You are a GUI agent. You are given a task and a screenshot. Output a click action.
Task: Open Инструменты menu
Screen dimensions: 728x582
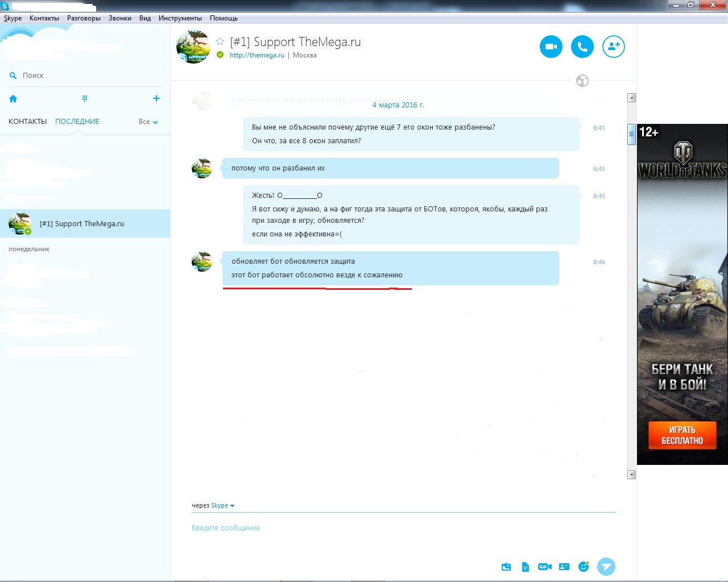pyautogui.click(x=180, y=18)
